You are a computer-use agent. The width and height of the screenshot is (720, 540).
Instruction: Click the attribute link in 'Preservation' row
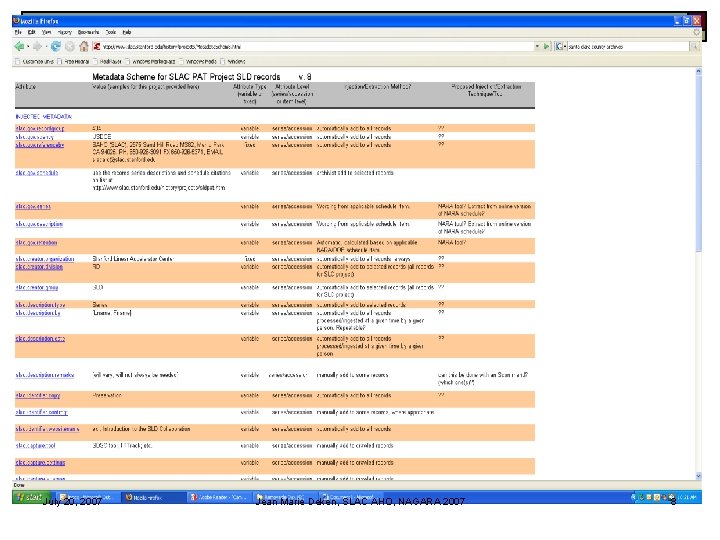[x=38, y=395]
